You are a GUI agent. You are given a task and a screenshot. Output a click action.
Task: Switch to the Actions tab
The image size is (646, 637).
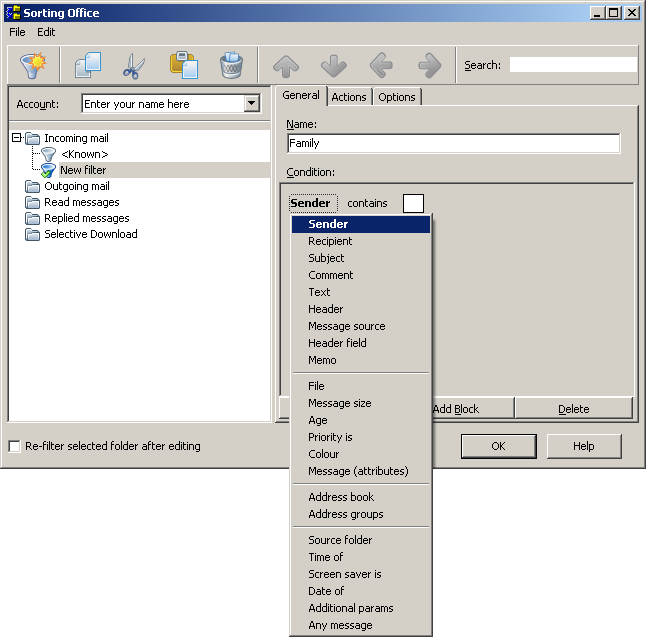tap(349, 97)
